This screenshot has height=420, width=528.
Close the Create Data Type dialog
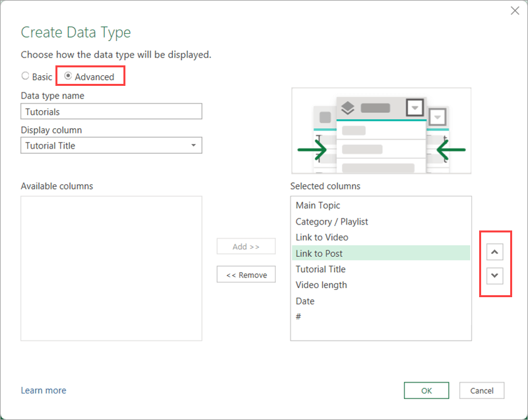(515, 11)
